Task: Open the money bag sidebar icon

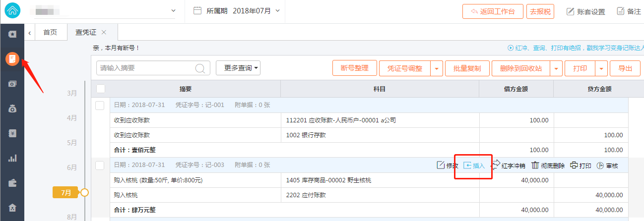Action: (12, 109)
